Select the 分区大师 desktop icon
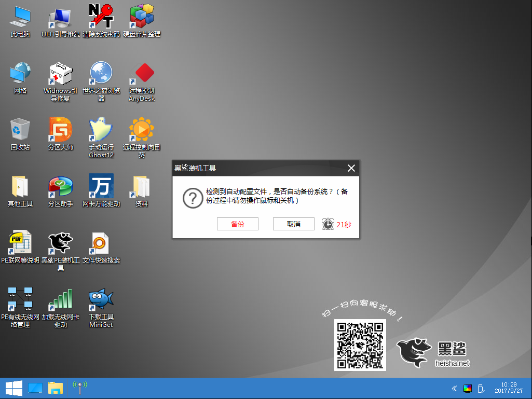The height and width of the screenshot is (399, 532). click(x=61, y=130)
